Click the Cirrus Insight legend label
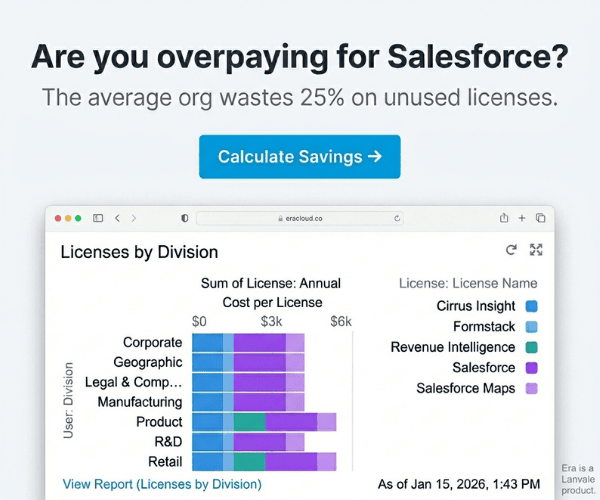600x500 pixels. click(476, 306)
